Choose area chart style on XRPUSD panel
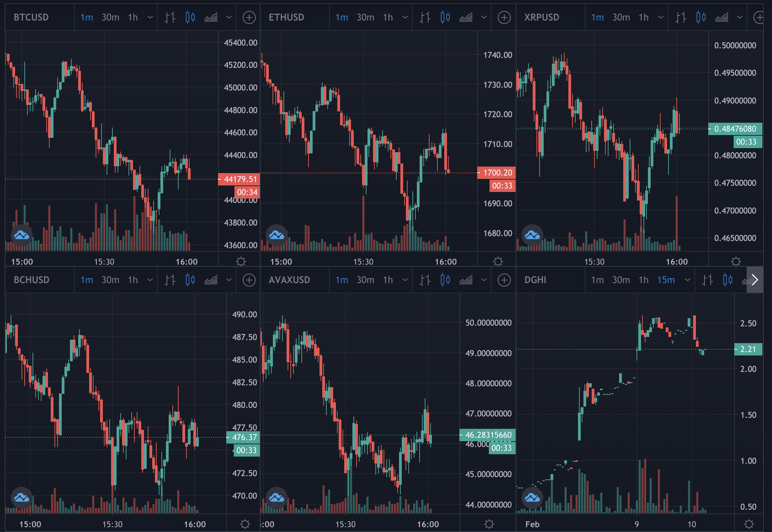Image resolution: width=772 pixels, height=532 pixels. coord(721,17)
